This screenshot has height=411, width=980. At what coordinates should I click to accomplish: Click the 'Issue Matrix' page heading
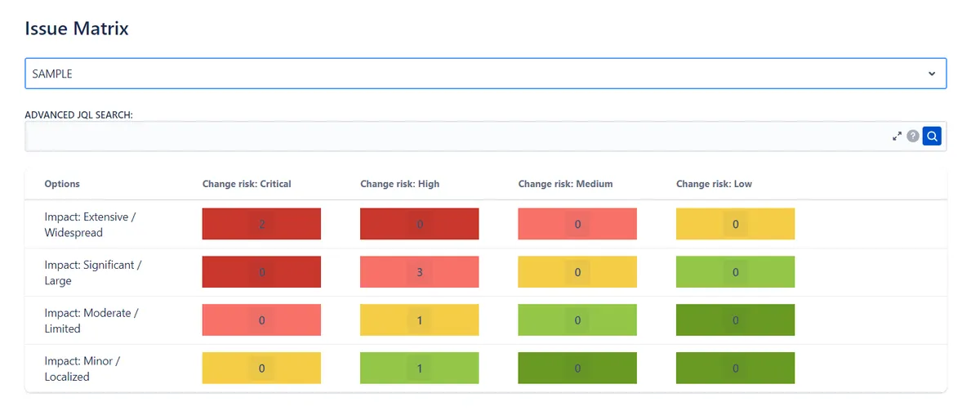77,29
